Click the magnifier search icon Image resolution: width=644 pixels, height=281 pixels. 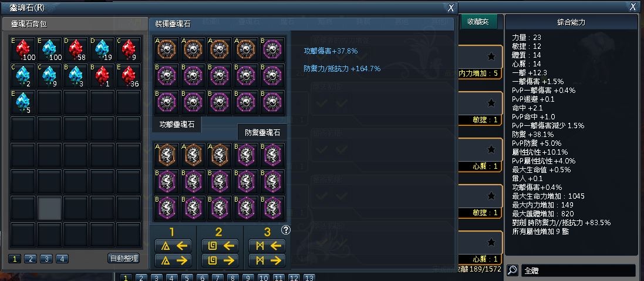coord(512,270)
